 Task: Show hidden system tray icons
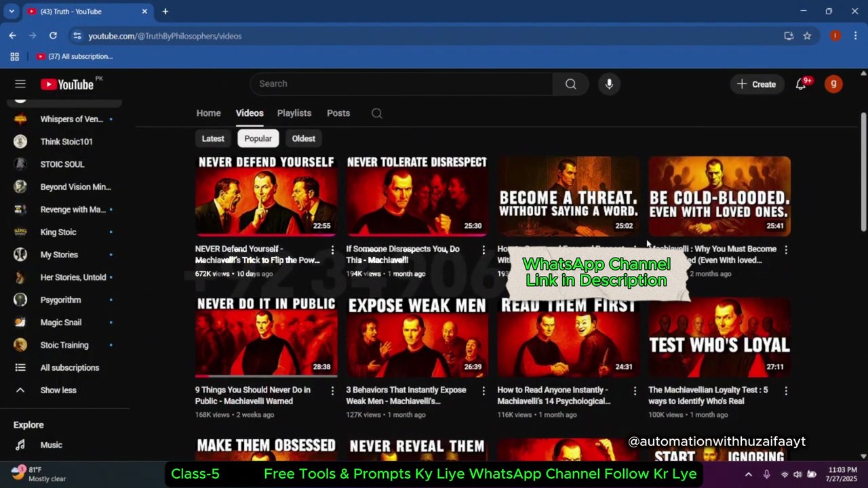click(748, 474)
